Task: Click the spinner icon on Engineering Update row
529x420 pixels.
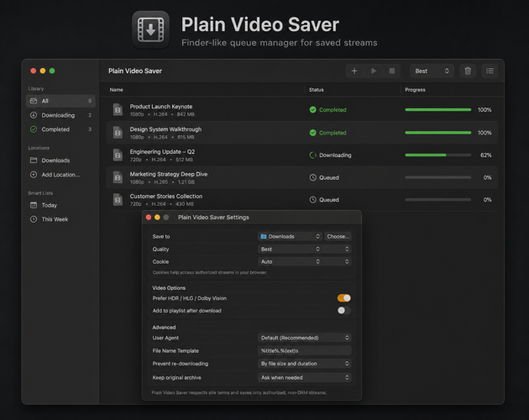Action: [312, 155]
